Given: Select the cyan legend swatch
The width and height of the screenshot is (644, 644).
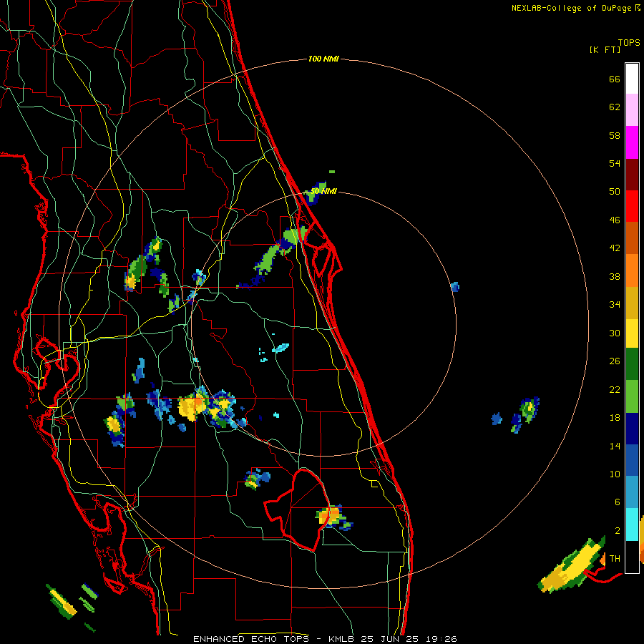Looking at the screenshot, I should pos(632,525).
